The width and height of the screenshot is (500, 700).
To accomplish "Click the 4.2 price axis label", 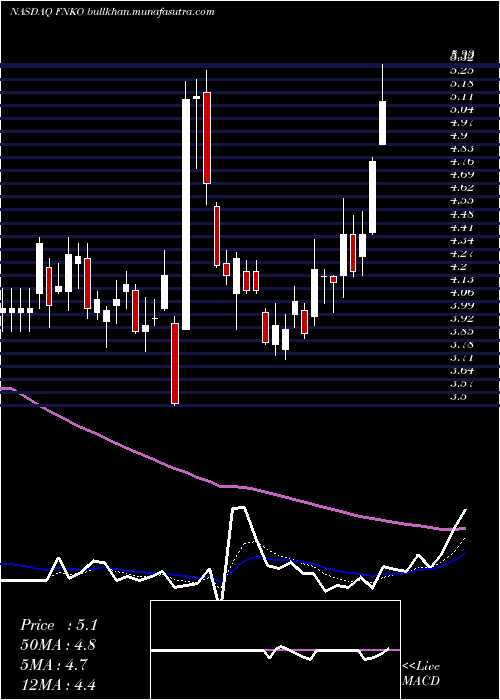I will point(458,267).
